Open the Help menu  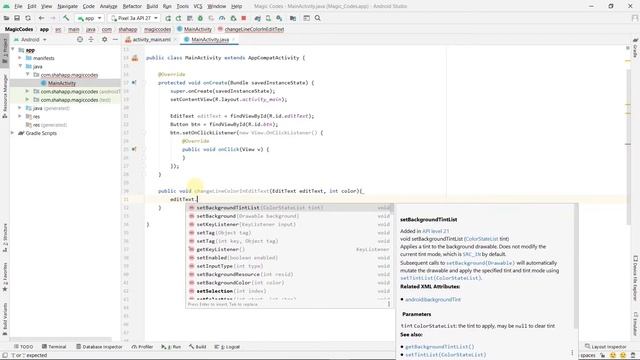[x=236, y=6]
